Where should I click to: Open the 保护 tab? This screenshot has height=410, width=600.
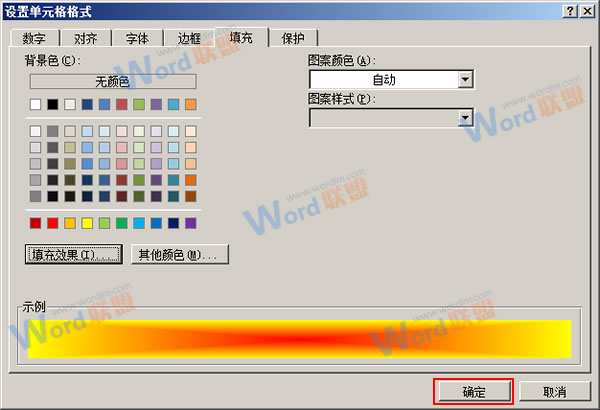tap(293, 39)
